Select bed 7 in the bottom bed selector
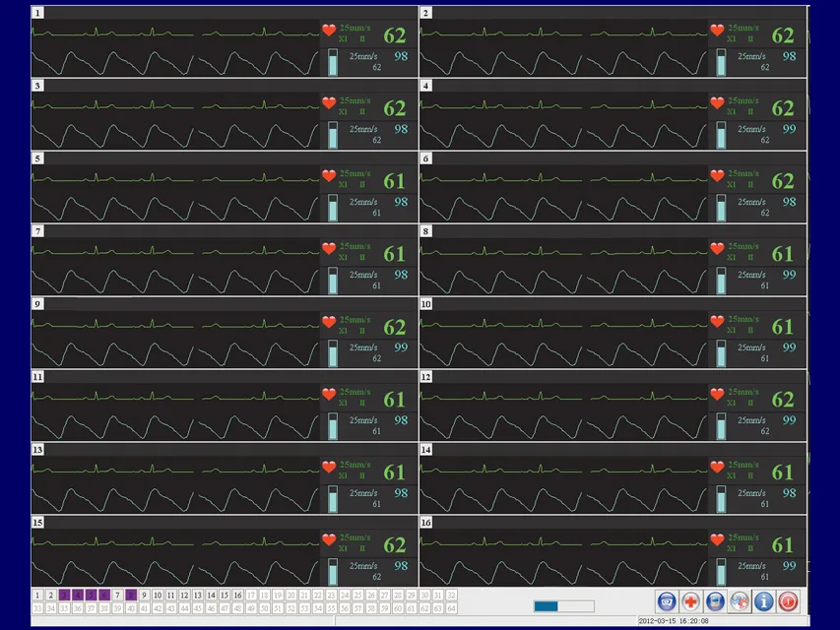Viewport: 840px width, 630px height. pyautogui.click(x=118, y=596)
